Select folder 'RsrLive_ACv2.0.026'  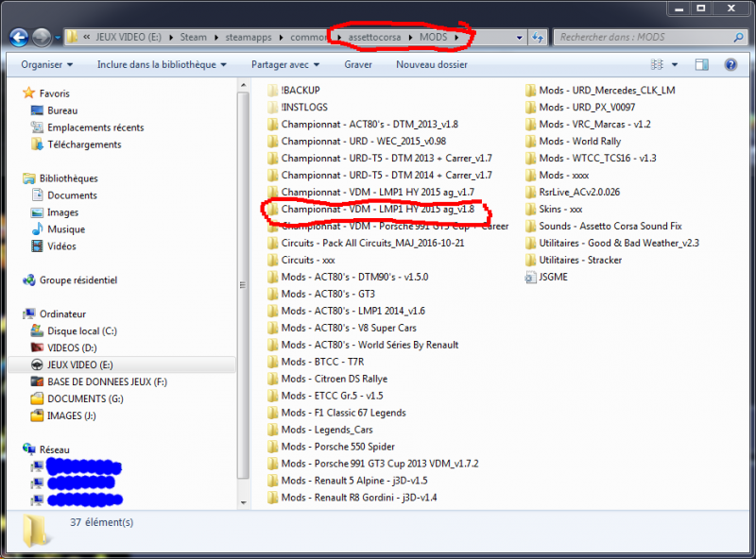pos(579,193)
